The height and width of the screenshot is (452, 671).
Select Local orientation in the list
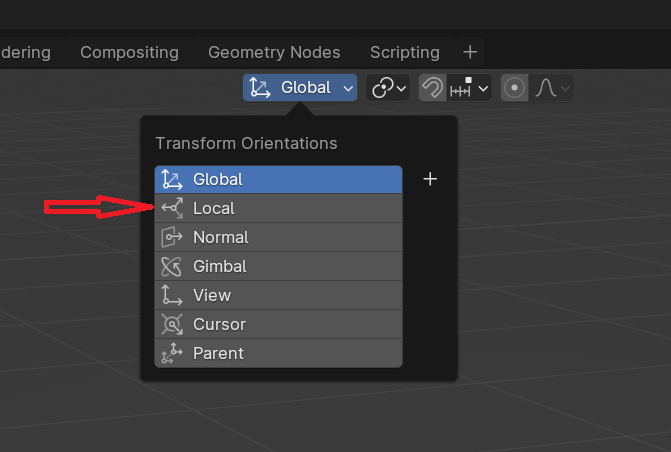click(279, 208)
